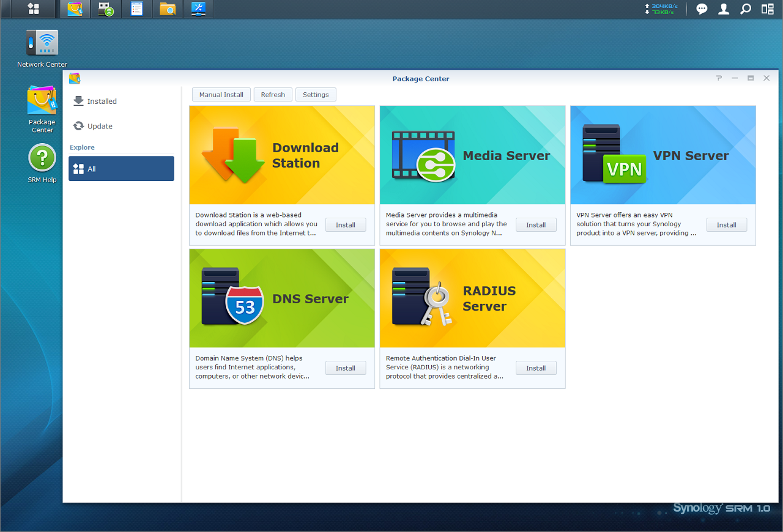783x532 pixels.
Task: Open the Main Menu grid icon
Action: pos(34,9)
